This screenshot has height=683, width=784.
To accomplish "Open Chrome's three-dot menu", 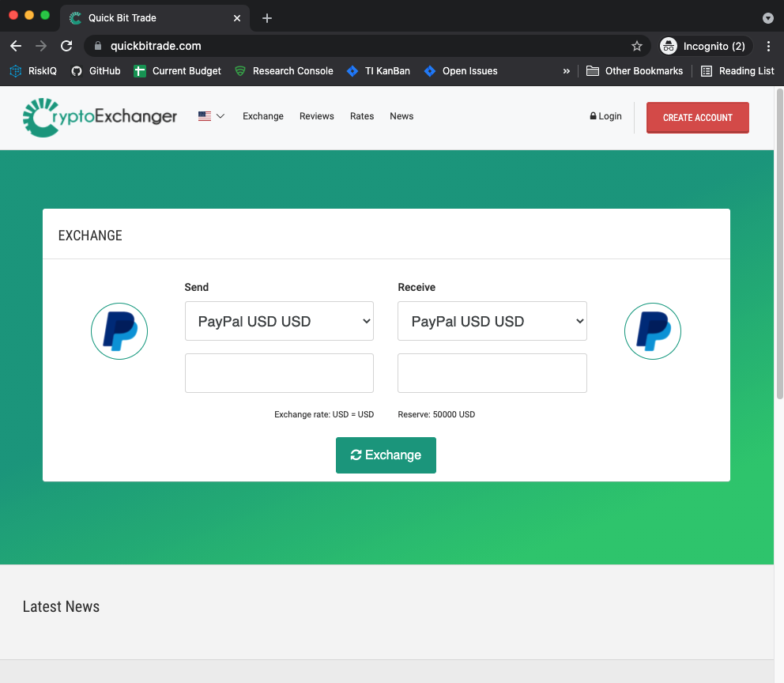I will (768, 46).
